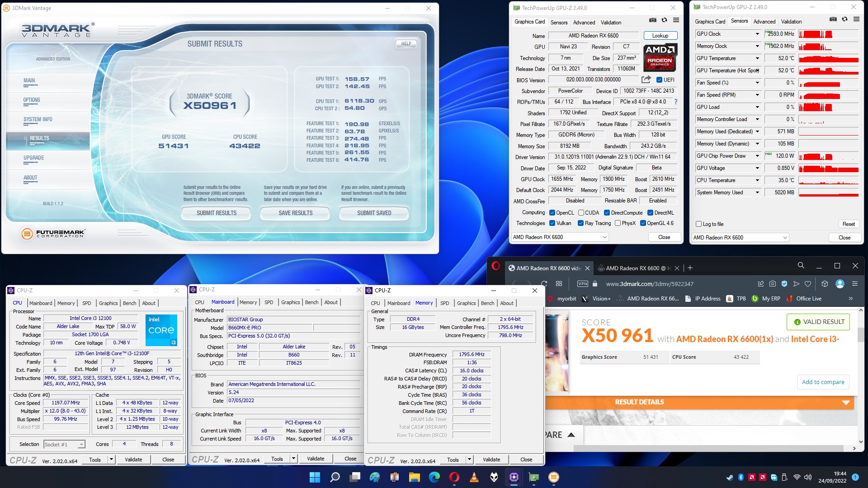The image size is (868, 488).
Task: Click the GPU Clock sensor graph
Action: (828, 34)
